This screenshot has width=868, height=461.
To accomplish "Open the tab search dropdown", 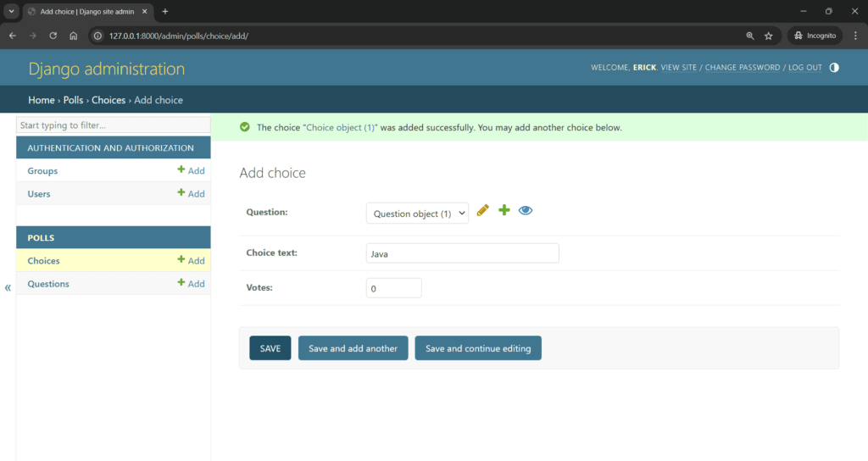I will point(11,11).
